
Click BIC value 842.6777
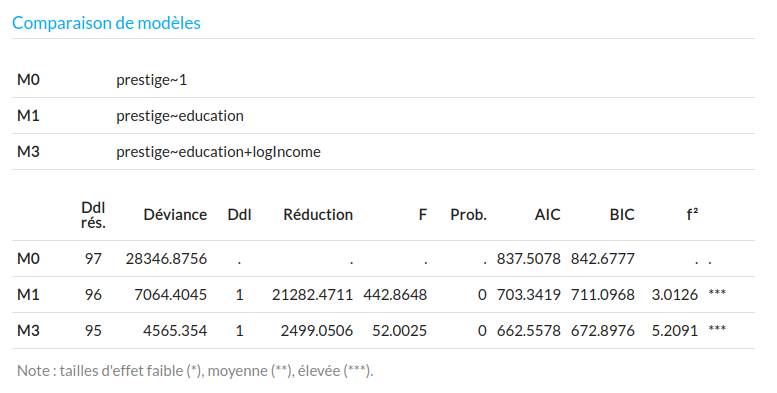603,259
